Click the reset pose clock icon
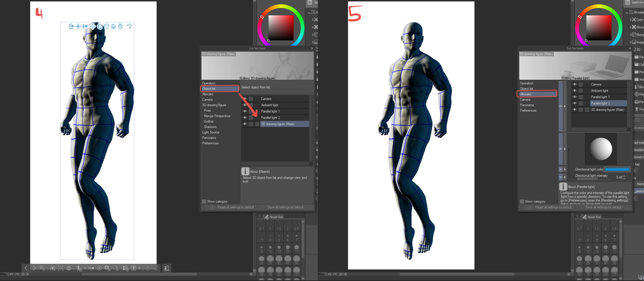The height and width of the screenshot is (281, 644). pyautogui.click(x=99, y=268)
